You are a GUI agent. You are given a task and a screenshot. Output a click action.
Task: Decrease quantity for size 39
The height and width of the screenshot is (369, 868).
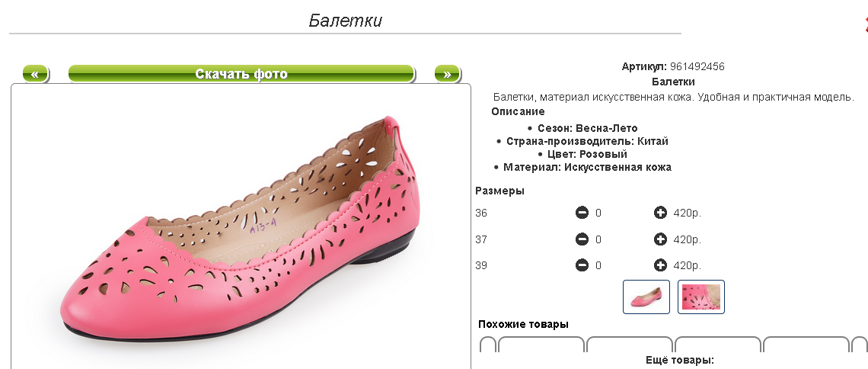tap(582, 265)
